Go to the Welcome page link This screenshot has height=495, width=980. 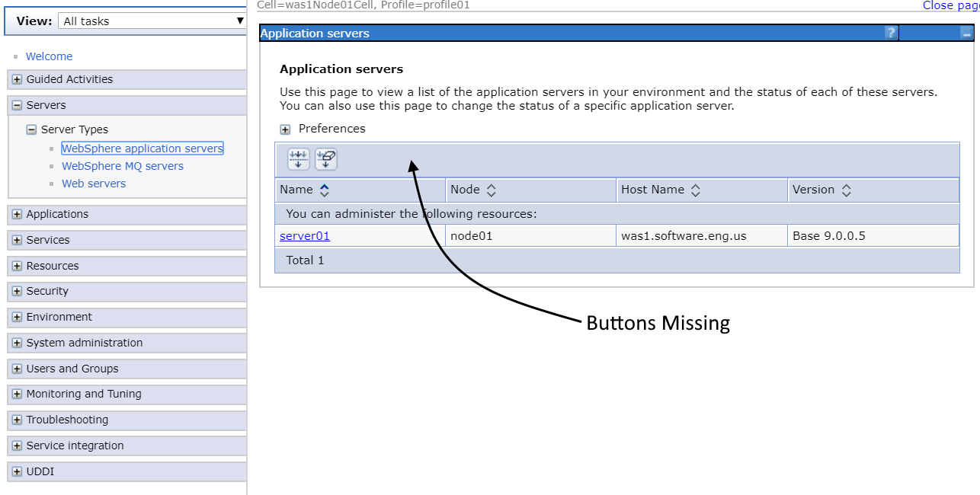pyautogui.click(x=49, y=56)
